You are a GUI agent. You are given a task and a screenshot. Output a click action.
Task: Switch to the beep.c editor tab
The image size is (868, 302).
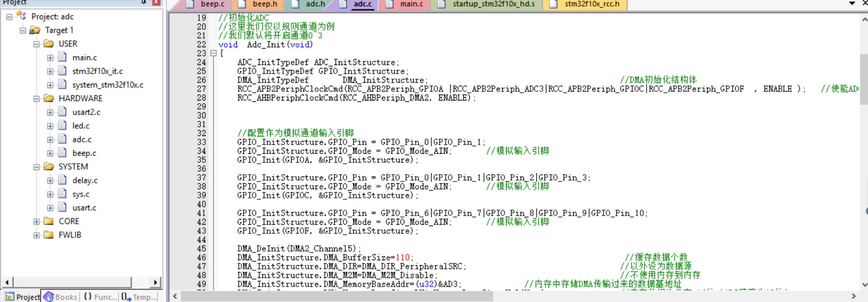(206, 4)
